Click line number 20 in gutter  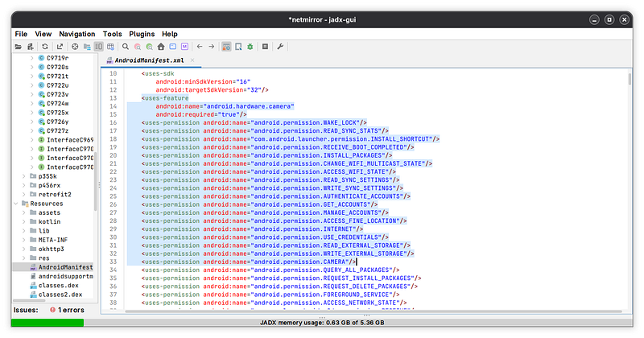pyautogui.click(x=113, y=155)
